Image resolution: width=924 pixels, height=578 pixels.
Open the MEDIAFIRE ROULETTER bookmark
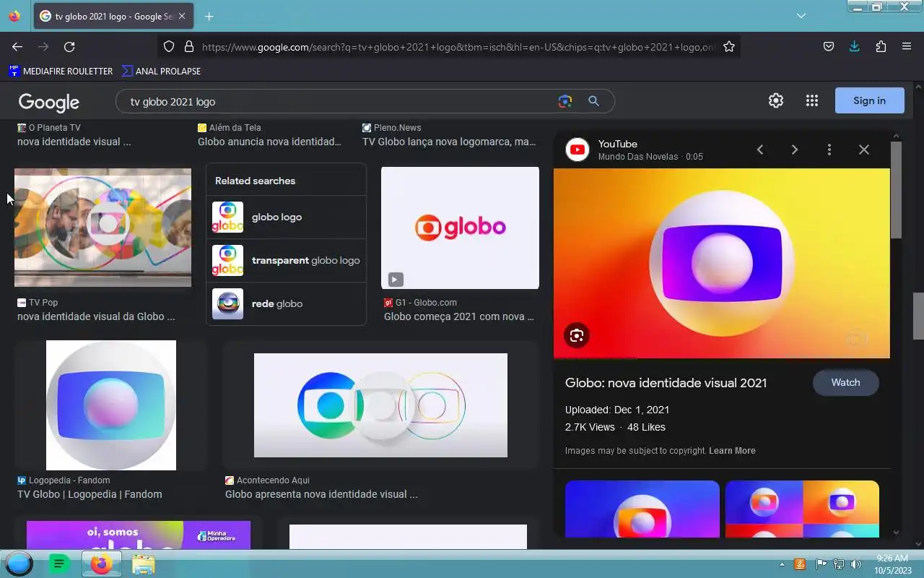[x=61, y=71]
